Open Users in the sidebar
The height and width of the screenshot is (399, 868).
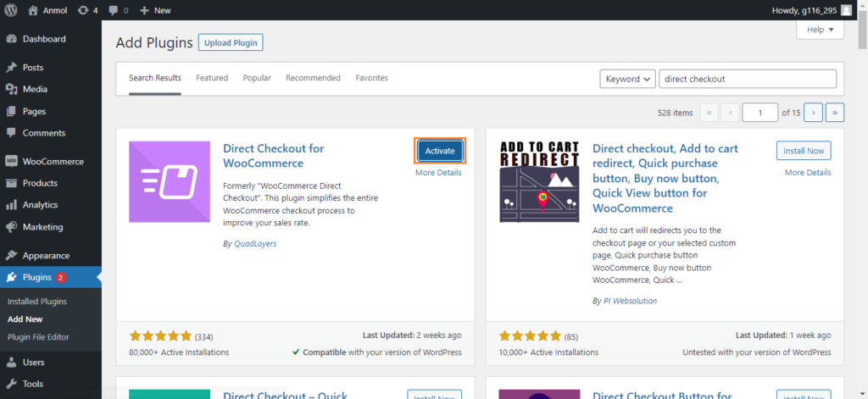33,363
